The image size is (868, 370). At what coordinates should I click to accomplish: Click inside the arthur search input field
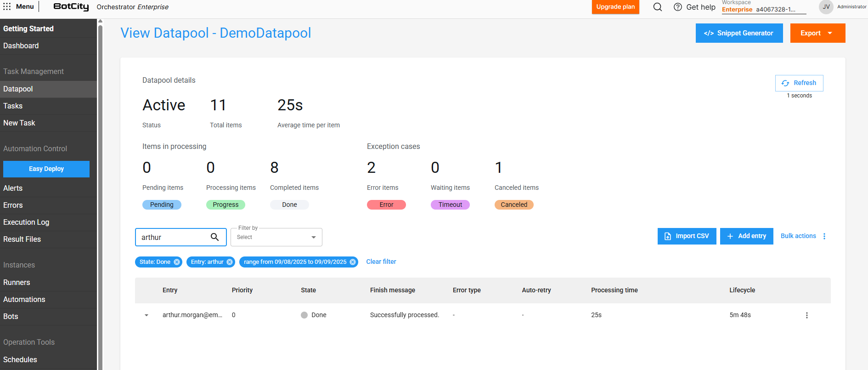(x=172, y=237)
